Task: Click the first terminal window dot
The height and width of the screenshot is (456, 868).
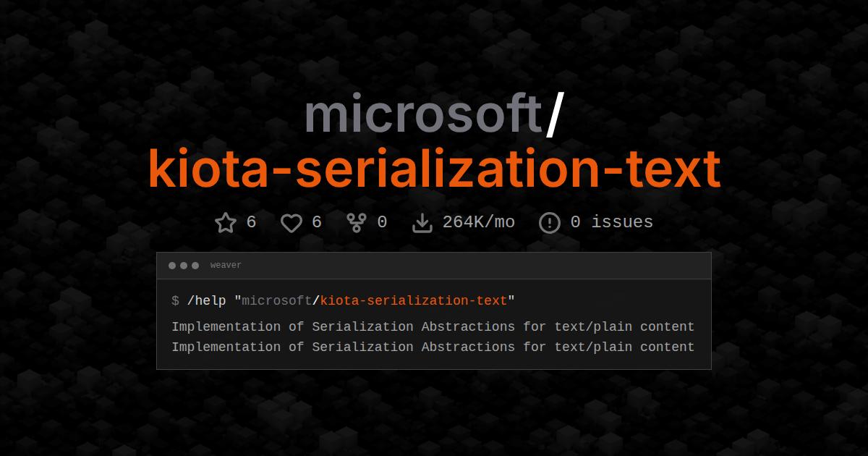Action: 172,266
